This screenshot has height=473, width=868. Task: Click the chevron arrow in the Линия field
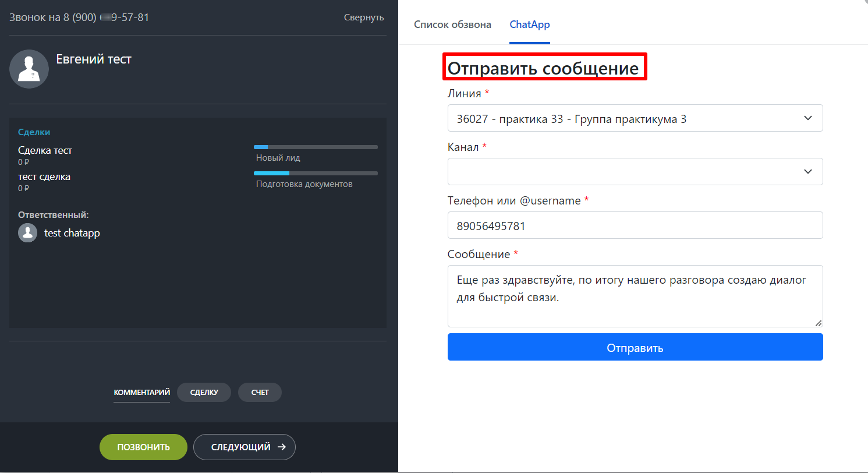click(x=807, y=118)
